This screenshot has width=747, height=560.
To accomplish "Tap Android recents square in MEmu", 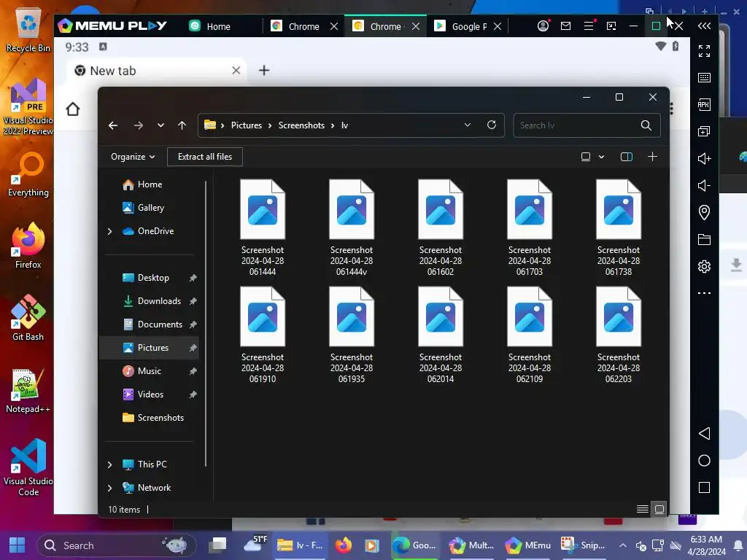I will [704, 488].
